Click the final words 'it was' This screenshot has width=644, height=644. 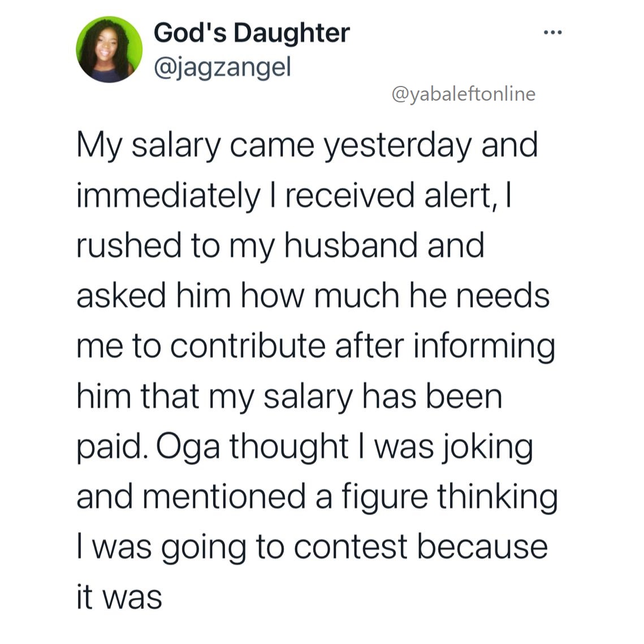tap(119, 597)
